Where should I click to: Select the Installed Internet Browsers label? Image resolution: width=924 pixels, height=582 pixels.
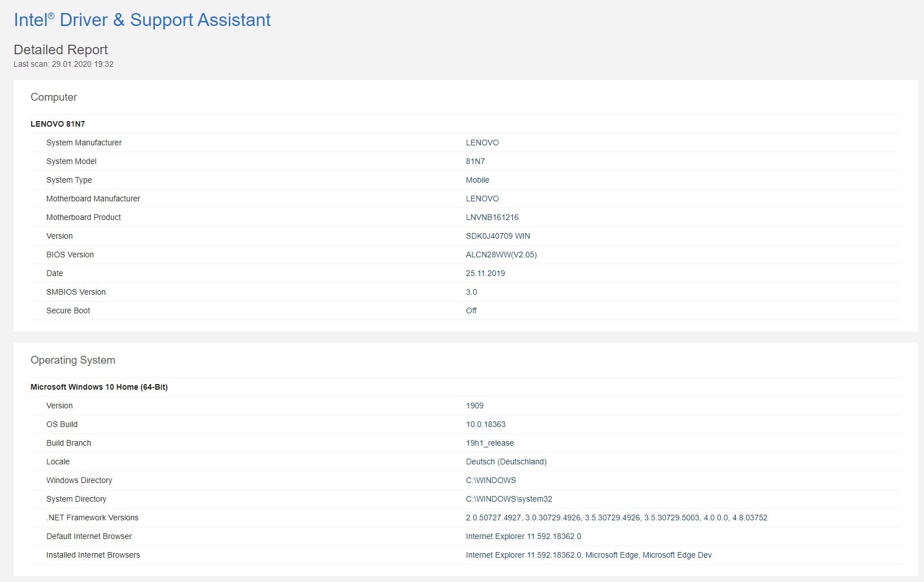(x=93, y=555)
